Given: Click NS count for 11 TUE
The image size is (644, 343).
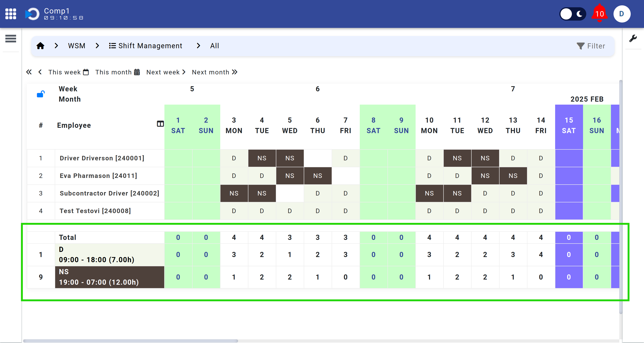Looking at the screenshot, I should [x=457, y=277].
